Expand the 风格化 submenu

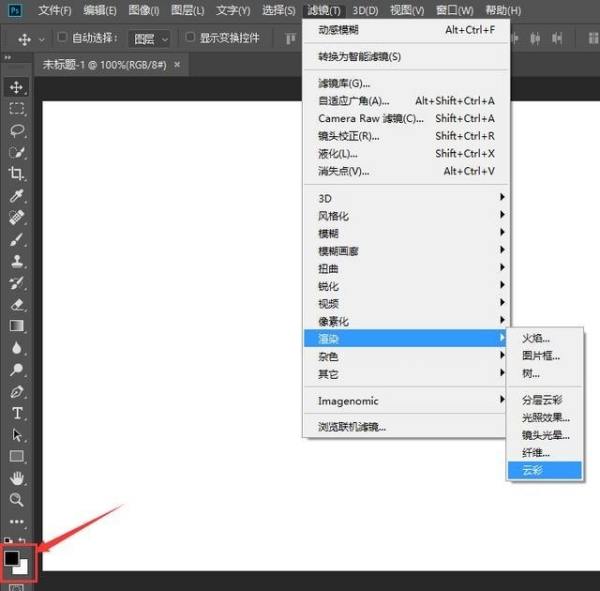(x=405, y=216)
